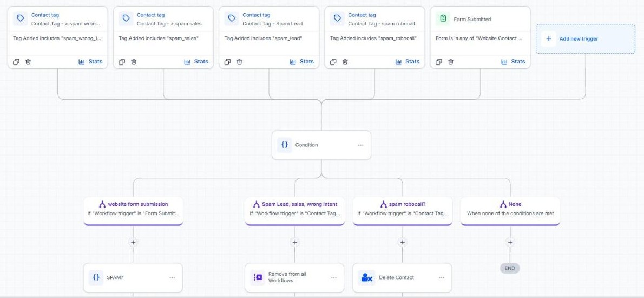View Stats for spam wrong intent trigger
644x298 pixels.
[x=90, y=62]
